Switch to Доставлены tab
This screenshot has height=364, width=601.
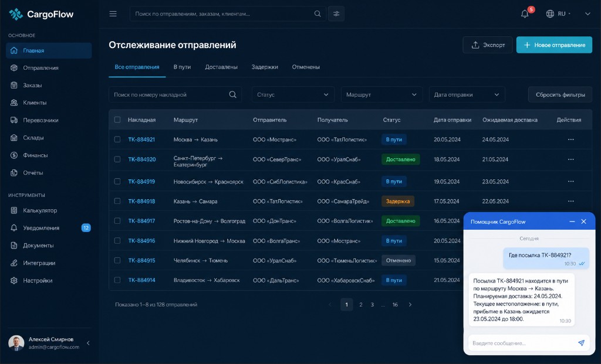221,67
